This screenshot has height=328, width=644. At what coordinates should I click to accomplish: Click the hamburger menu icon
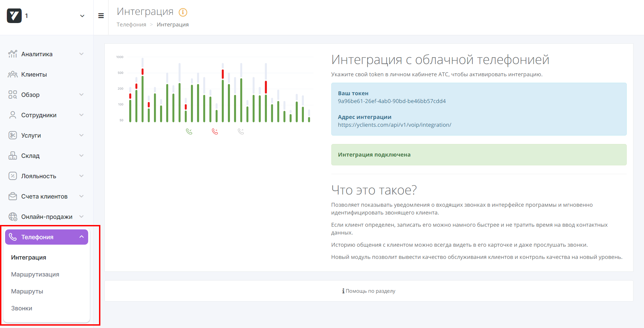pos(101,16)
